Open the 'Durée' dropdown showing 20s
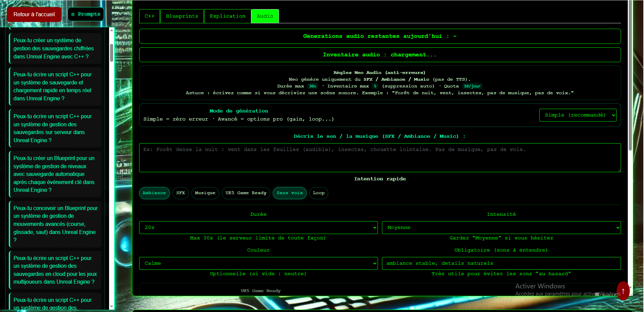This screenshot has height=312, width=644. 258,227
